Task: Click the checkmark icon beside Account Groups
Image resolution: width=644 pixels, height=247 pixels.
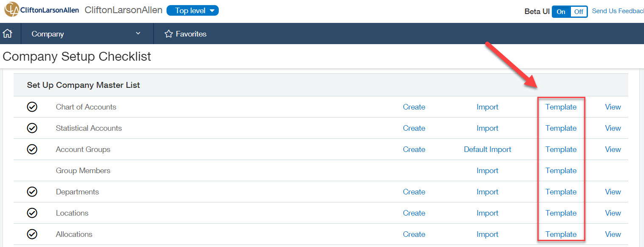Action: pos(32,149)
